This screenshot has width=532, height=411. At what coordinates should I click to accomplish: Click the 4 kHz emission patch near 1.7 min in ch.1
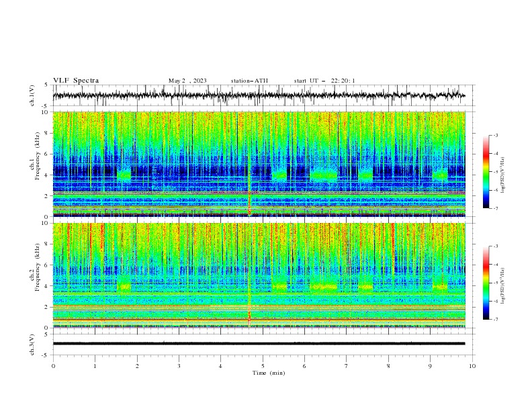[x=124, y=175]
